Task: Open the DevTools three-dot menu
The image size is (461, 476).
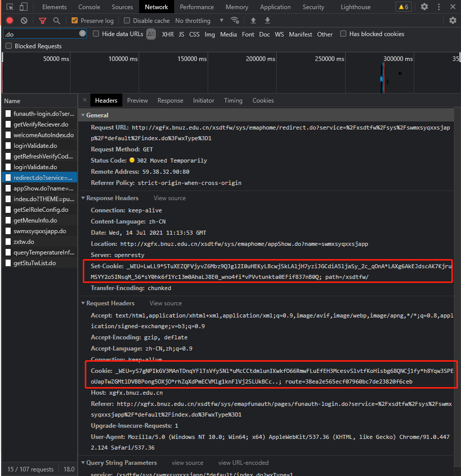Action: [x=439, y=7]
